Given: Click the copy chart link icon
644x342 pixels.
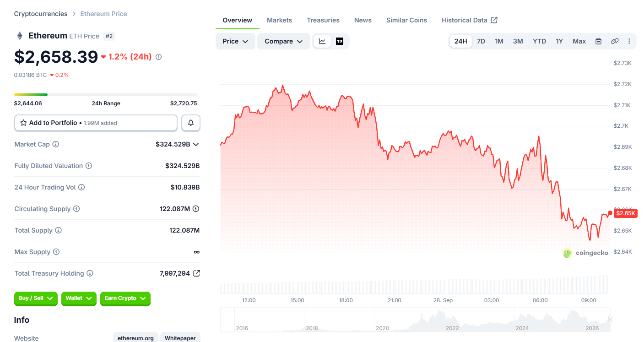Looking at the screenshot, I should 615,41.
